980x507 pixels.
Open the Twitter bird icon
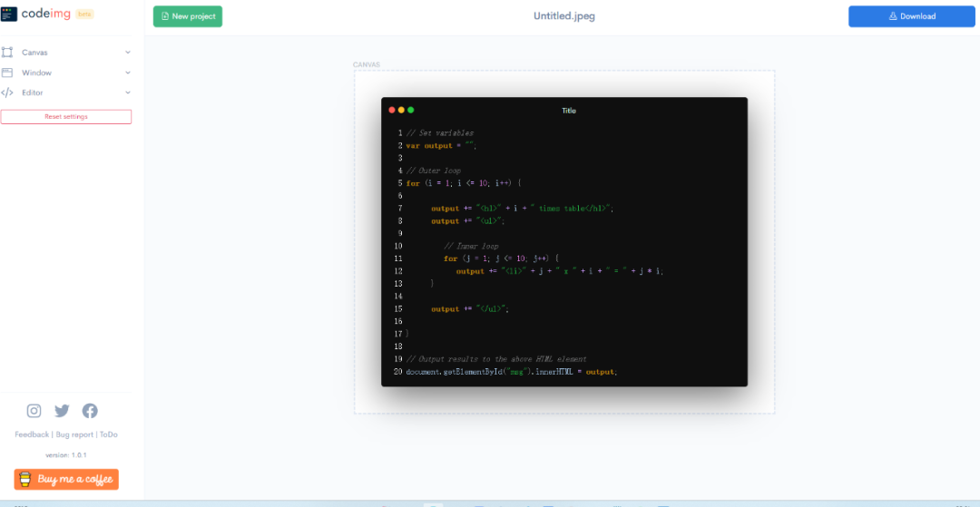62,411
